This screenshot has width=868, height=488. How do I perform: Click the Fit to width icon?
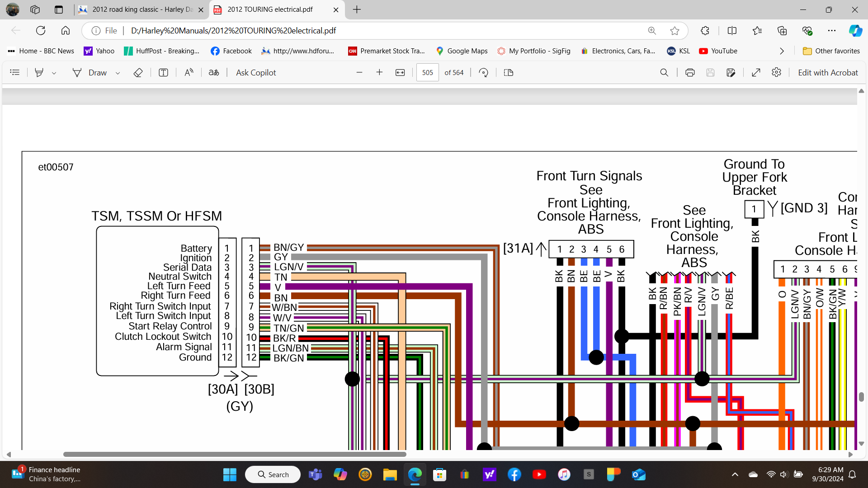pyautogui.click(x=400, y=73)
